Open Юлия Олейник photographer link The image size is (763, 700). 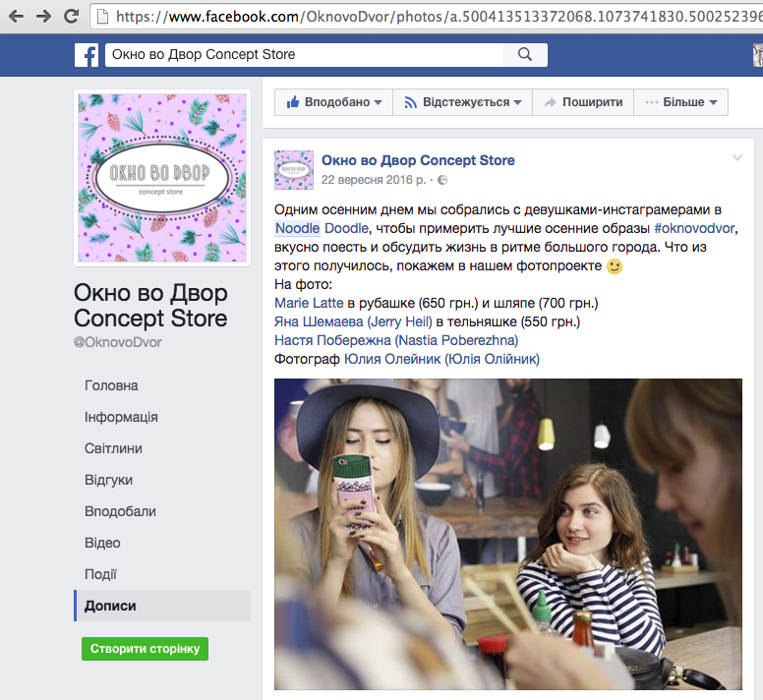(x=441, y=359)
